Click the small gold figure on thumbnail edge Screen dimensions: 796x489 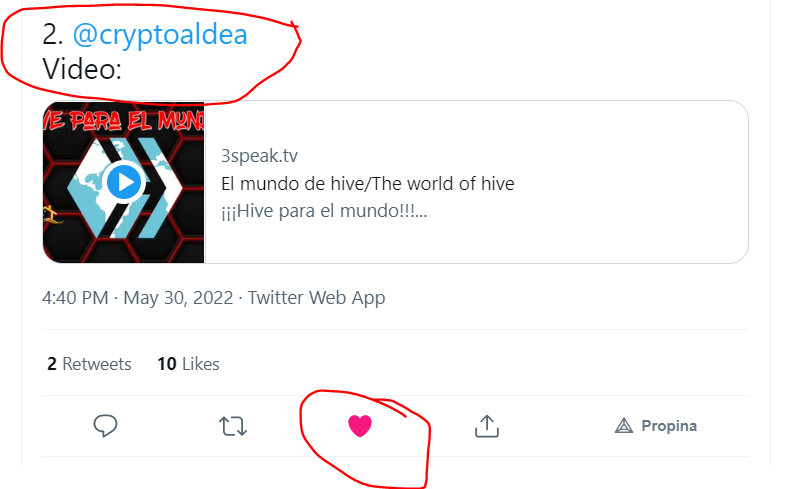[x=52, y=215]
